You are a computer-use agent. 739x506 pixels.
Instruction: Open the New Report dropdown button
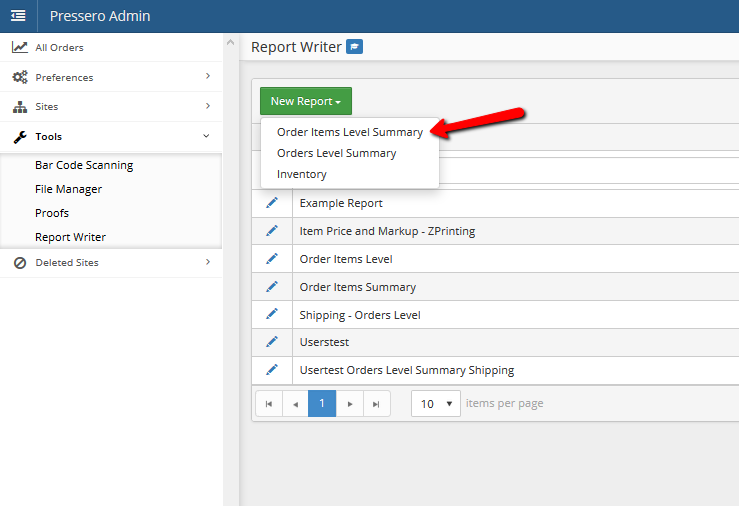coord(306,101)
